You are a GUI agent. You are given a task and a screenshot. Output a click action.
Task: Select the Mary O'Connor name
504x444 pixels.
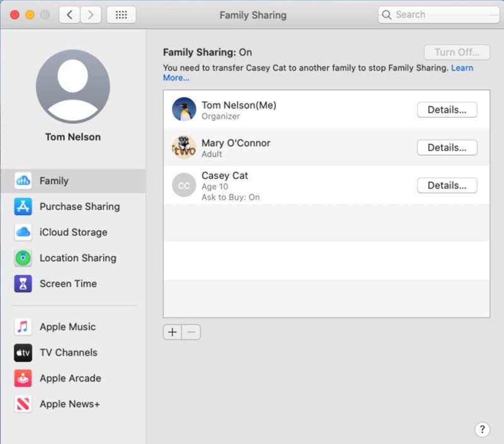(236, 143)
